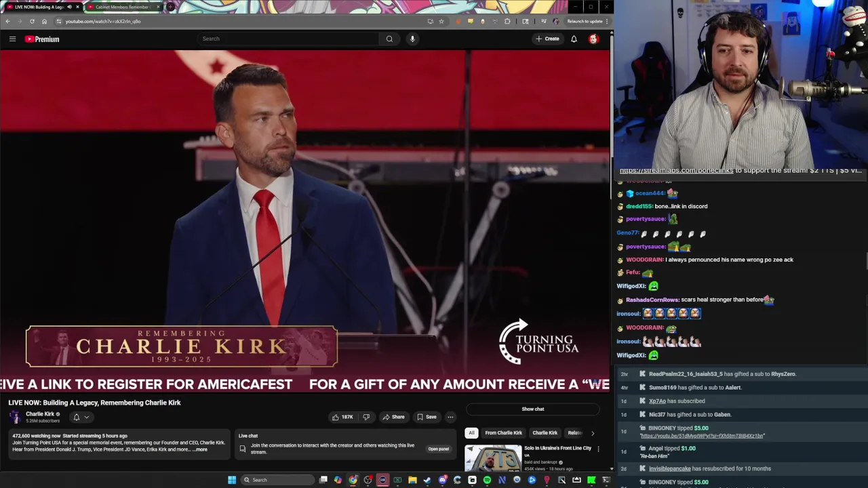
Task: Expand the description with ...more
Action: coord(200,449)
